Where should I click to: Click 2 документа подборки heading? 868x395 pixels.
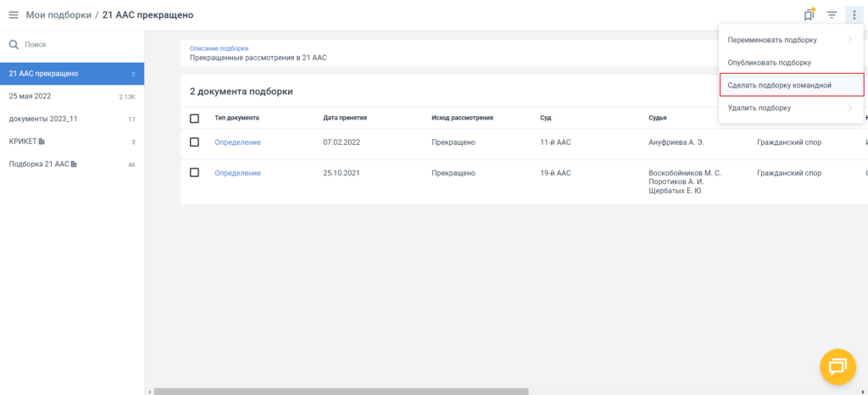coord(242,92)
